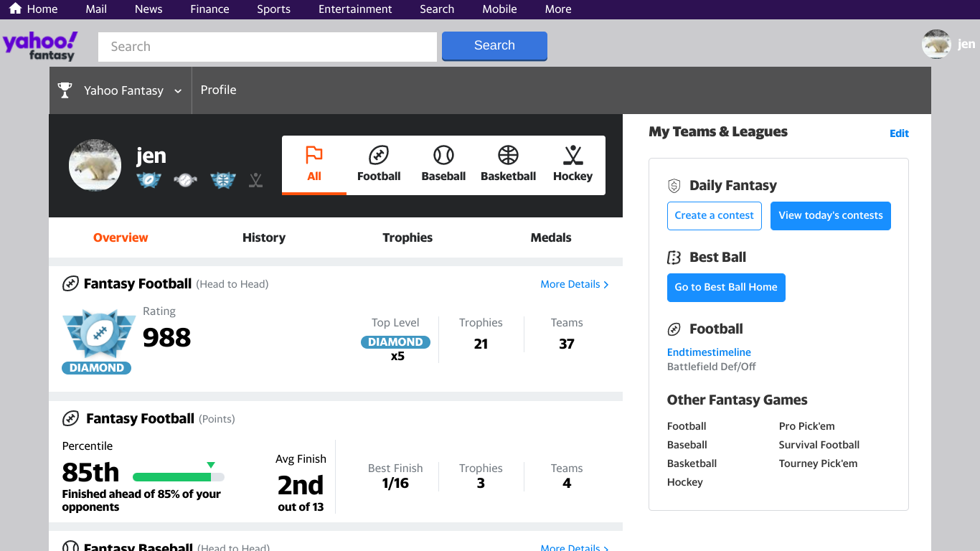Click View today's contests button

831,216
